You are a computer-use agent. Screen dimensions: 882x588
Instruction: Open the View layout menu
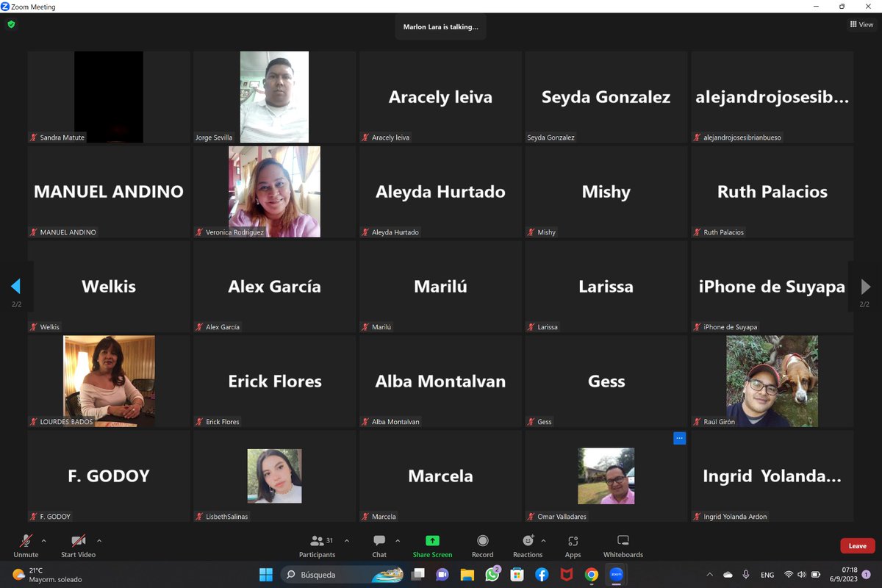pos(861,24)
